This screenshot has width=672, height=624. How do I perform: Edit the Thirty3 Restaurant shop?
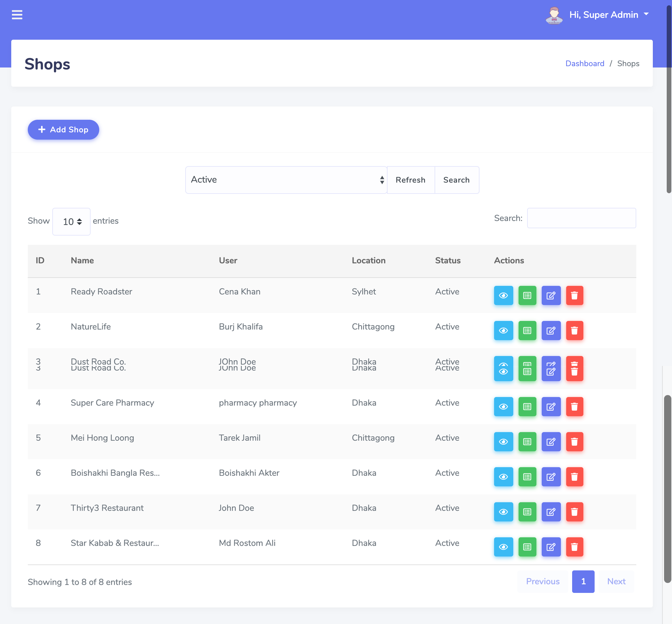pos(551,512)
